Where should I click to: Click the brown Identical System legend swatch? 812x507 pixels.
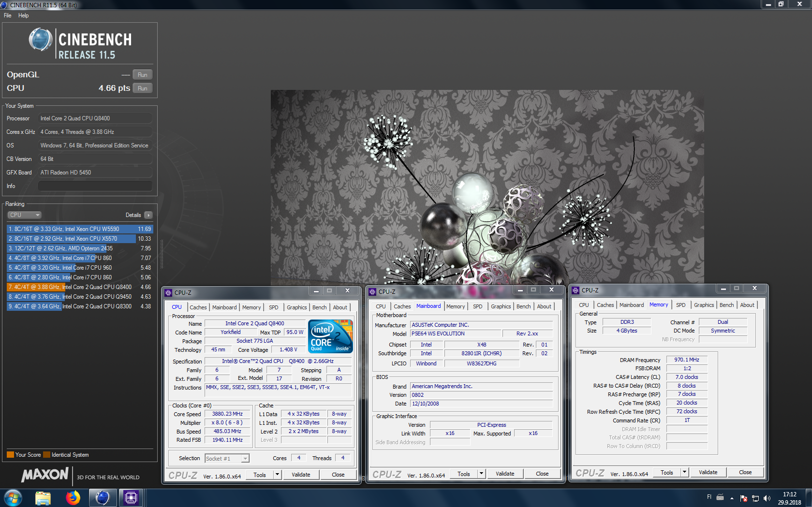click(46, 455)
